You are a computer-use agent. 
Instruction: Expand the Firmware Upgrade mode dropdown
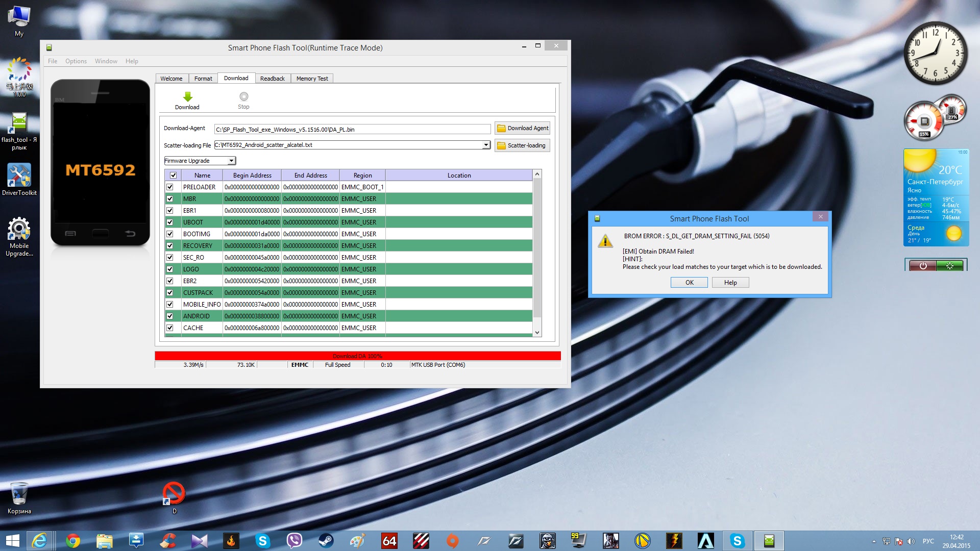[231, 161]
